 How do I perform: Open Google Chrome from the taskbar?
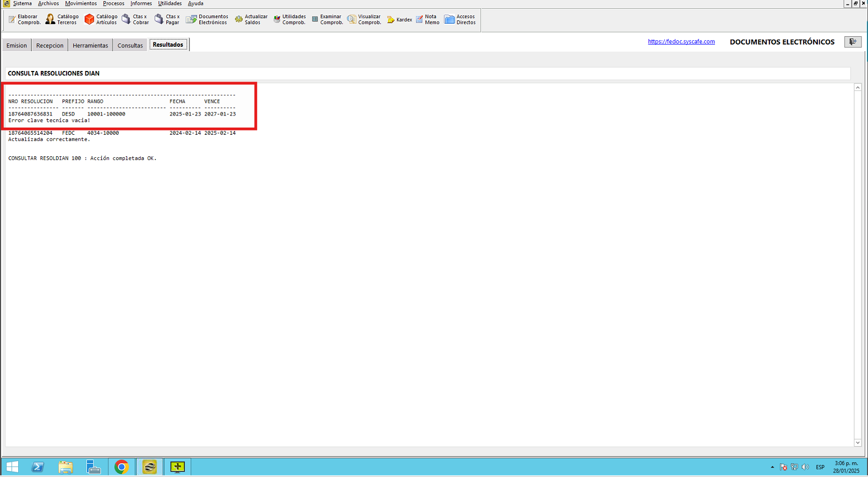(x=122, y=467)
